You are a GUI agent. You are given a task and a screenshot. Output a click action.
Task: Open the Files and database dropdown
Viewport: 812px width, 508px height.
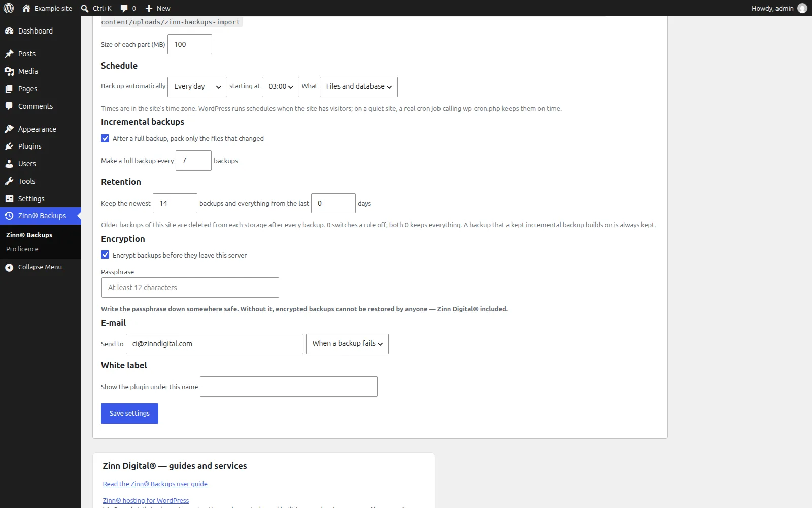click(x=359, y=87)
